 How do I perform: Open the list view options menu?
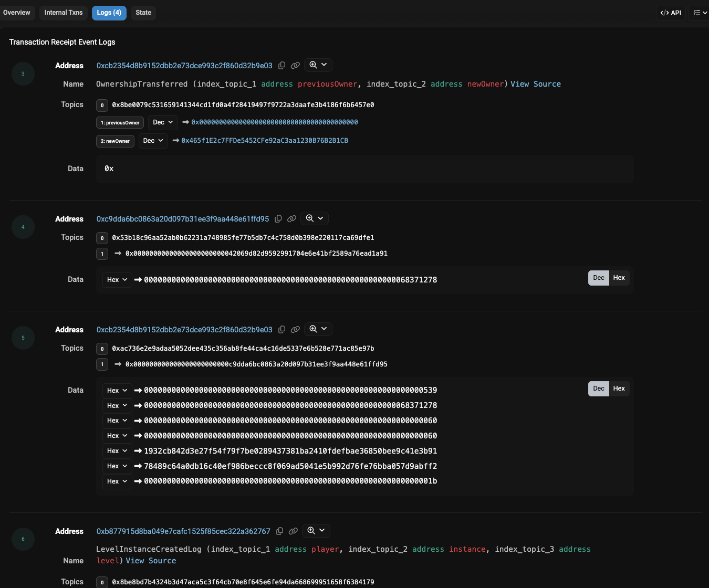pos(699,13)
